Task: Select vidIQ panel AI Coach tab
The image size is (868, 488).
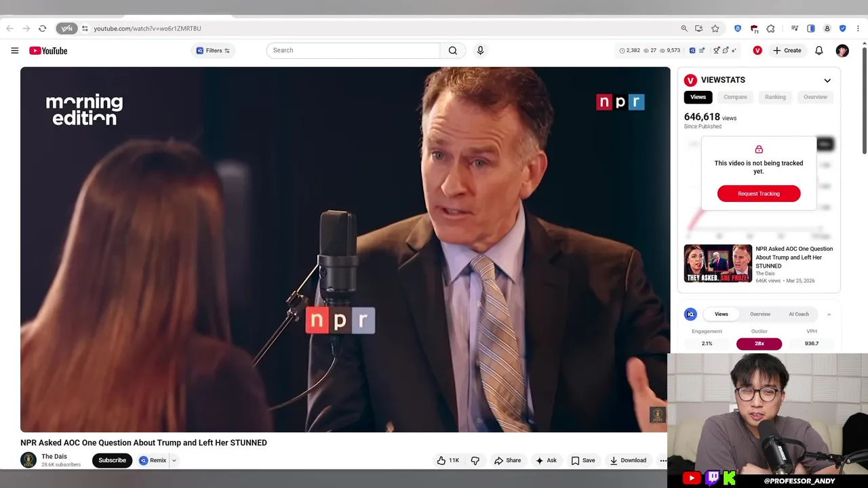Action: [799, 314]
